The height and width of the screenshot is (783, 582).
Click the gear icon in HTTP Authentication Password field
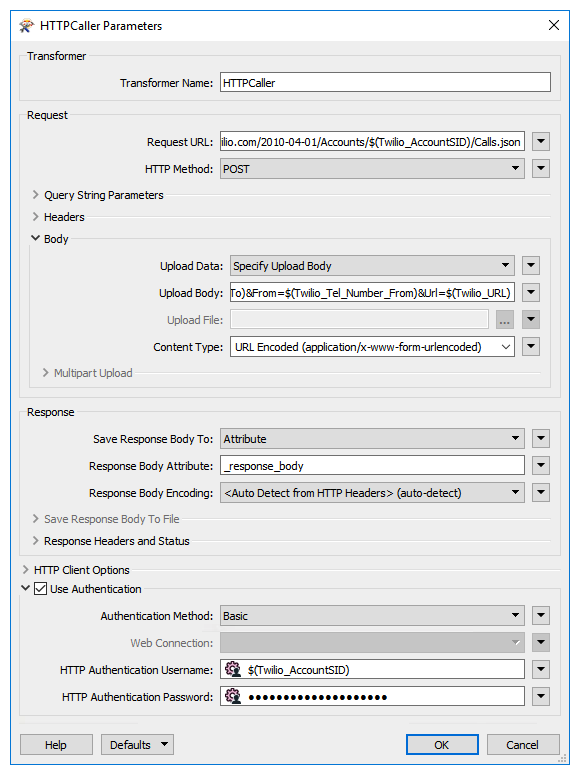coord(233,696)
